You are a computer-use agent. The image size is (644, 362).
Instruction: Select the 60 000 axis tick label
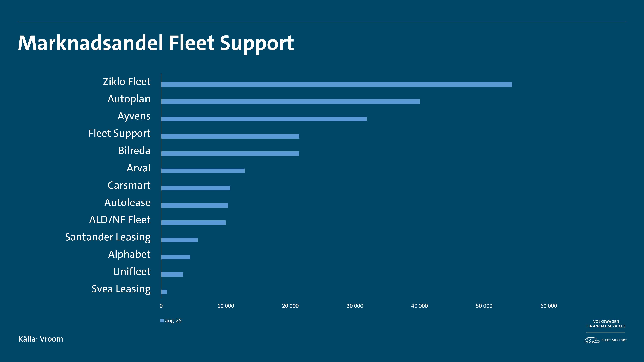pos(549,306)
